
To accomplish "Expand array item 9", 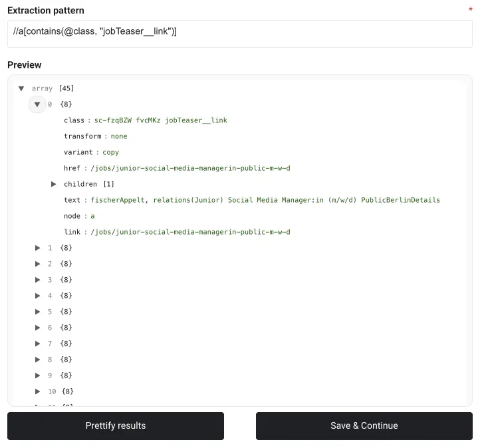I will [x=38, y=376].
